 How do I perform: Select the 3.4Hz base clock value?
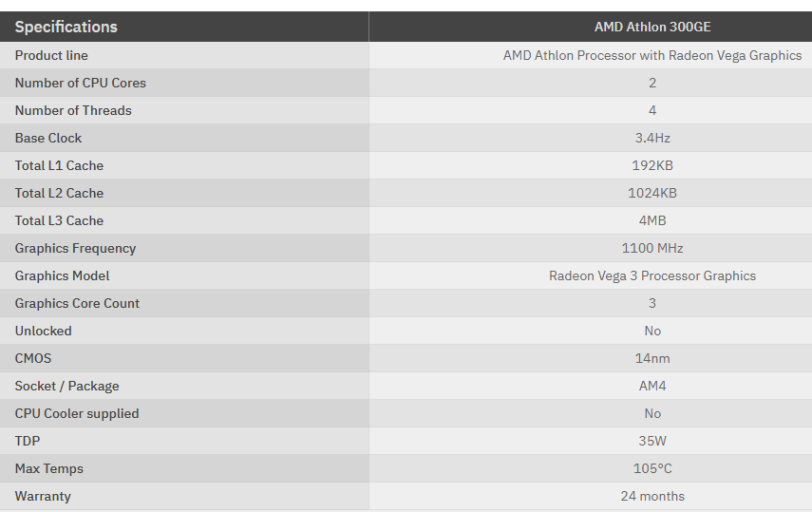(x=652, y=138)
